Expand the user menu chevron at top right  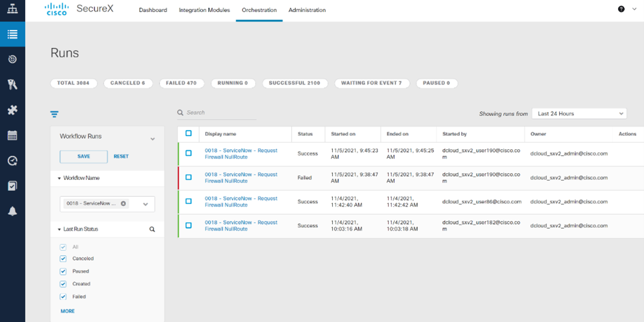(x=634, y=9)
